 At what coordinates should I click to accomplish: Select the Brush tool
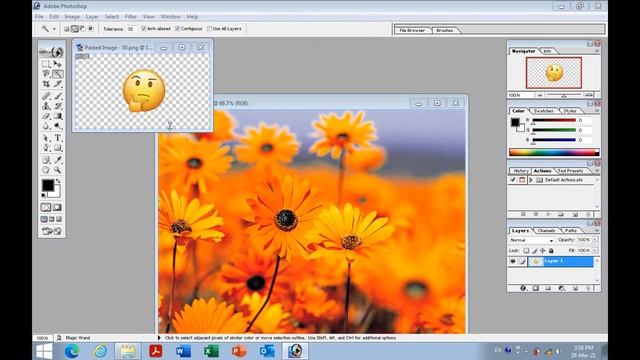tap(58, 96)
